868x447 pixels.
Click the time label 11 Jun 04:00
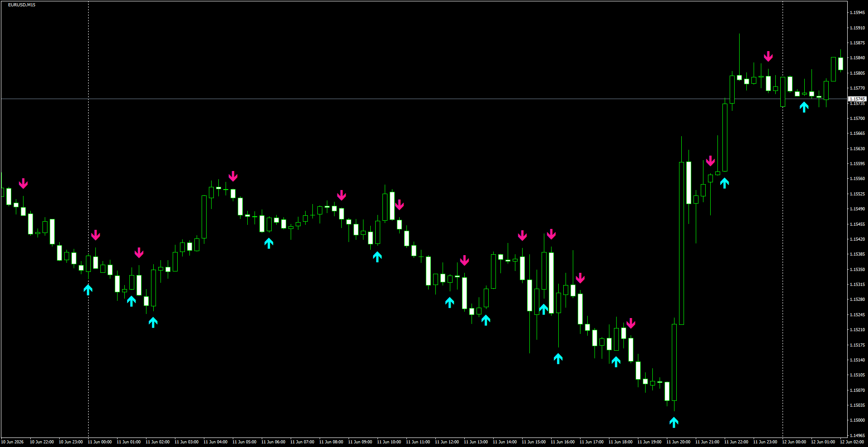click(x=215, y=442)
